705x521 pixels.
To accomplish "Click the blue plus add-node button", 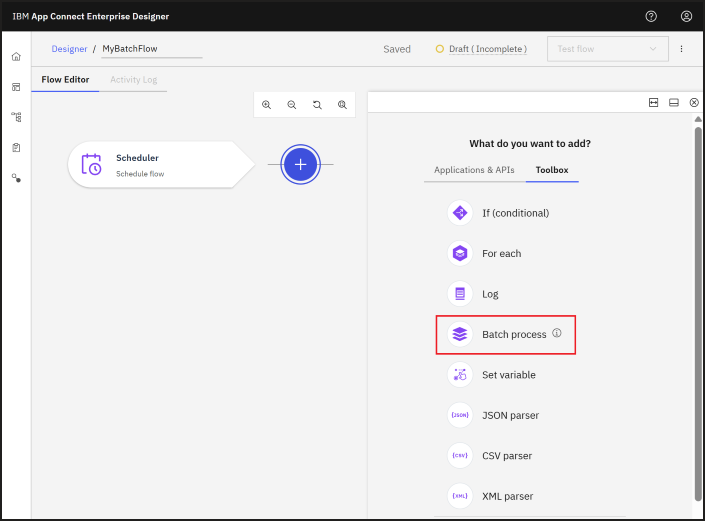I will 300,165.
